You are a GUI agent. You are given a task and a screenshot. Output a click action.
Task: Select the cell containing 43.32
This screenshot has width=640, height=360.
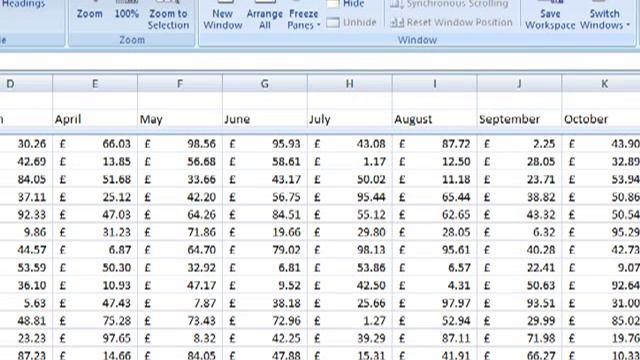point(520,215)
